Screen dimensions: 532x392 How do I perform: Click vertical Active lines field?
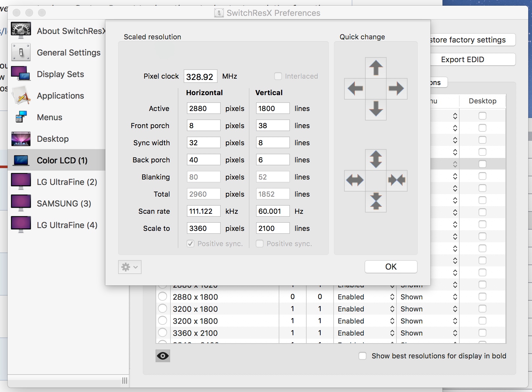click(x=273, y=108)
